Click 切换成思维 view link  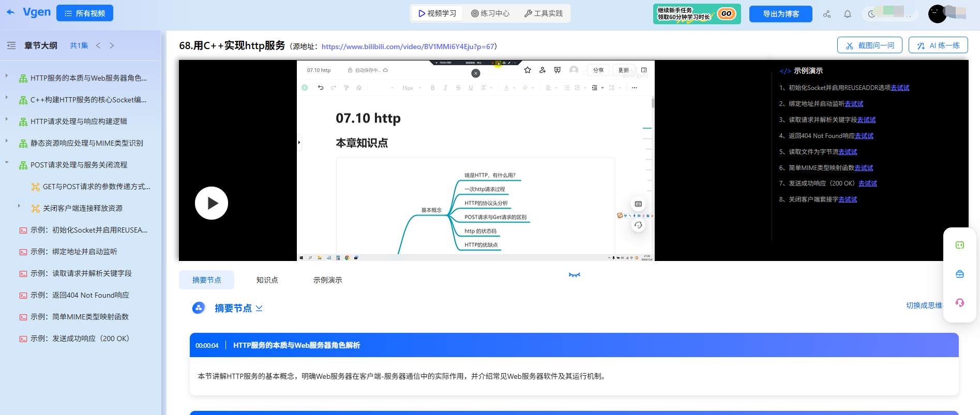924,305
